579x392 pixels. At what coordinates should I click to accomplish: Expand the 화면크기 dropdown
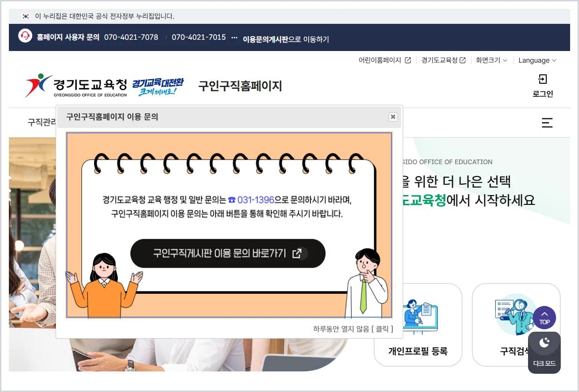(x=492, y=60)
